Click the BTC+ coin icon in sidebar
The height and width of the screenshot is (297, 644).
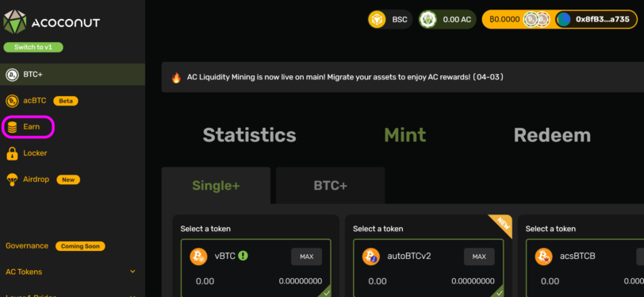click(x=13, y=75)
